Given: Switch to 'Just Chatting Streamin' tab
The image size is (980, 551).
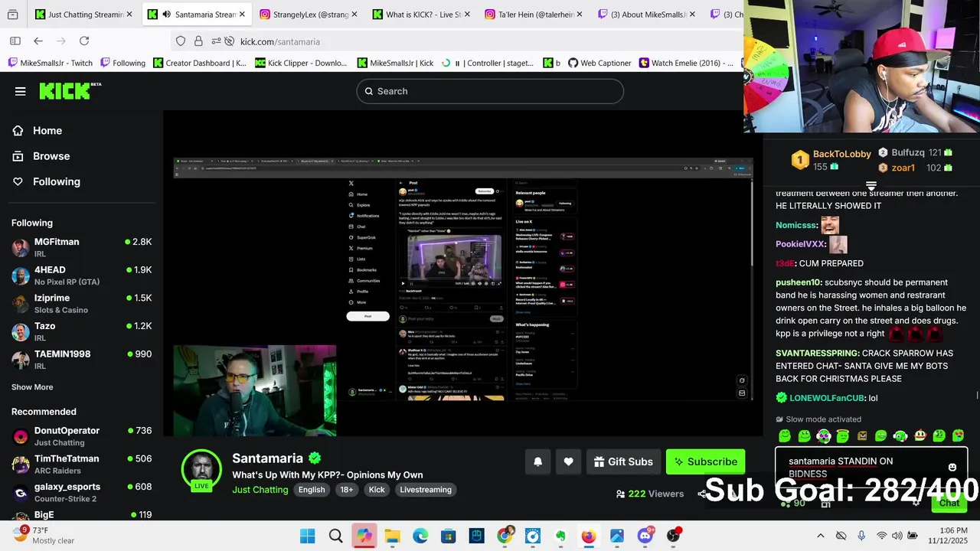Looking at the screenshot, I should tap(85, 15).
